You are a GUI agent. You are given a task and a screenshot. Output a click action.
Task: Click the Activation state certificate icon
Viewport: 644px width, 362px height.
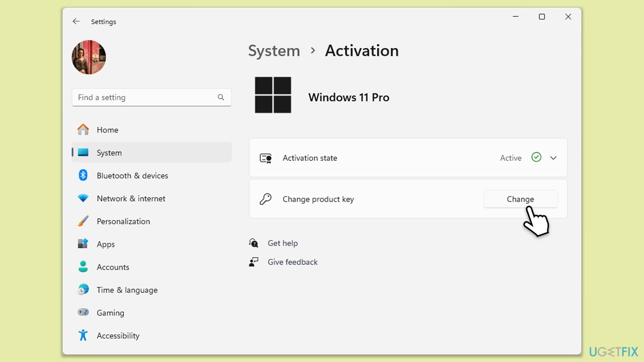(266, 158)
